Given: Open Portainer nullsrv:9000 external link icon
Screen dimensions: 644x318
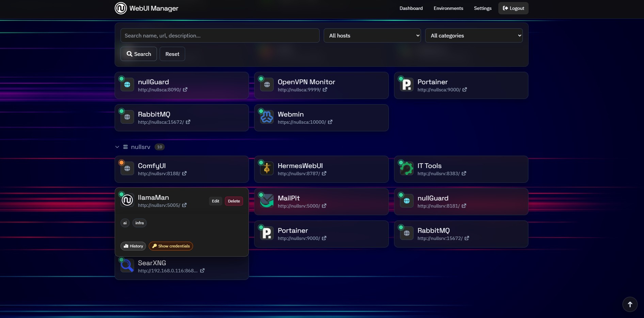Looking at the screenshot, I should click(324, 238).
